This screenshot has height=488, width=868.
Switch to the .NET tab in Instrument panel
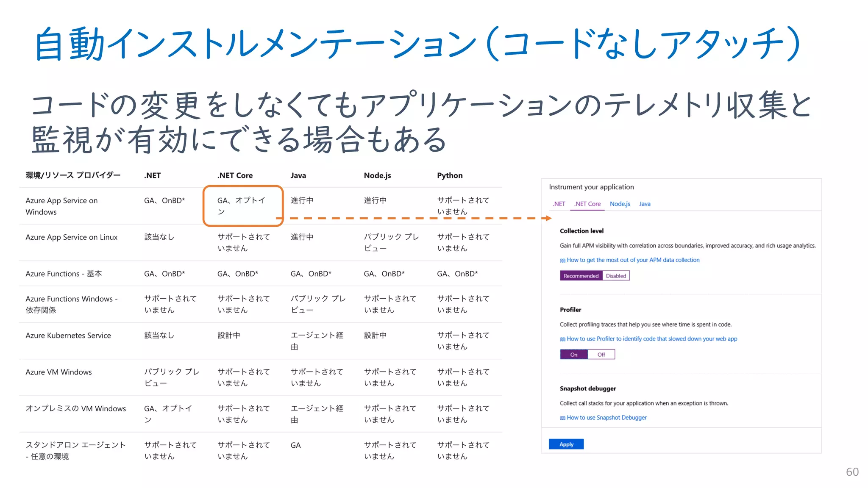pos(559,204)
